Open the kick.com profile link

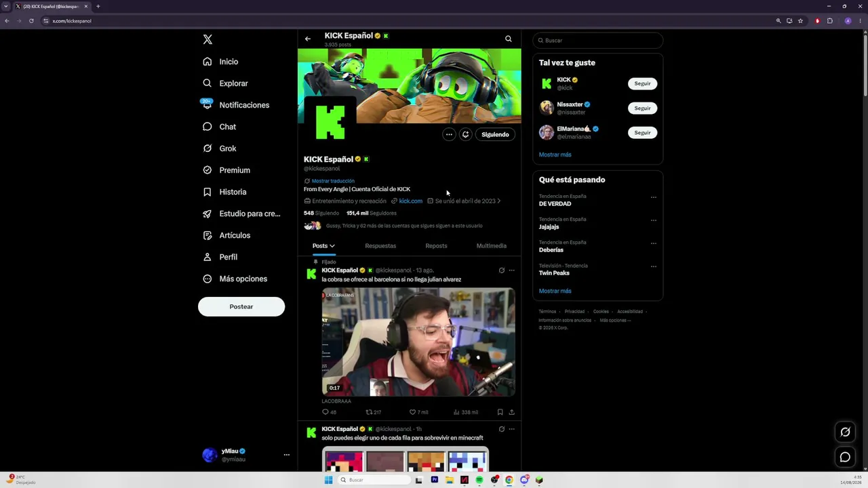click(x=411, y=201)
